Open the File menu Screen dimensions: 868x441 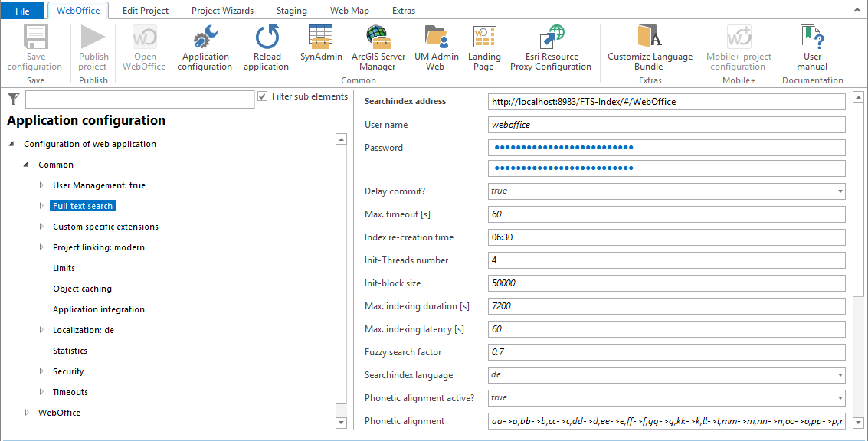coord(22,11)
